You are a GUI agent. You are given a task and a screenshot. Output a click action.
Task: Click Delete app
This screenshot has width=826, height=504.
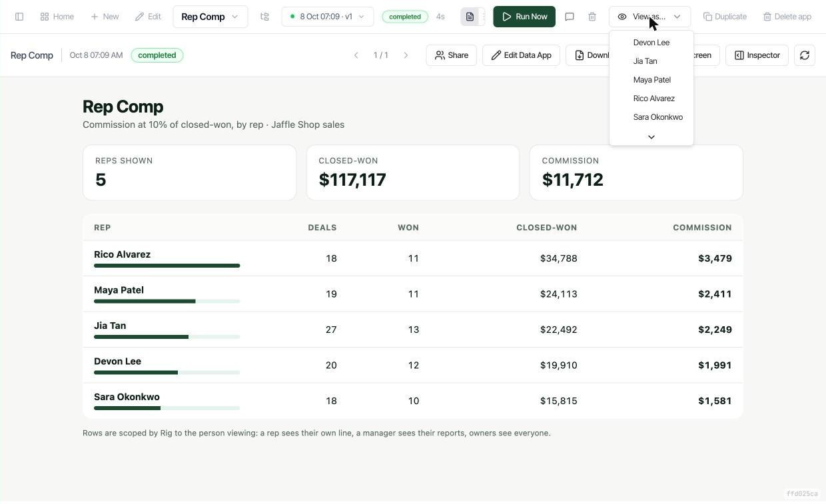[x=787, y=17]
